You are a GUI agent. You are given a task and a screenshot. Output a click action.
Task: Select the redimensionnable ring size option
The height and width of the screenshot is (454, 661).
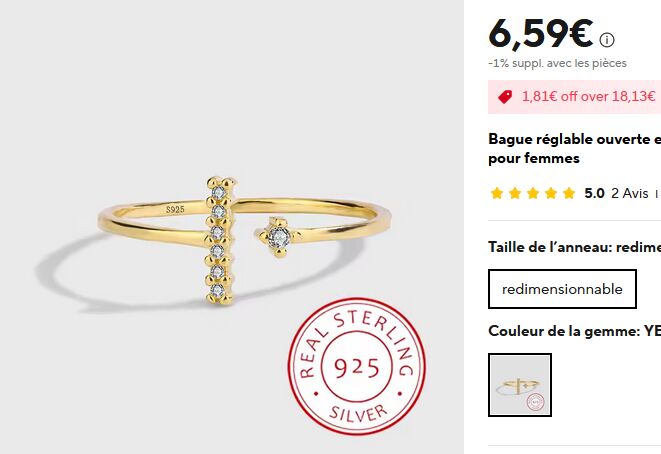click(562, 289)
